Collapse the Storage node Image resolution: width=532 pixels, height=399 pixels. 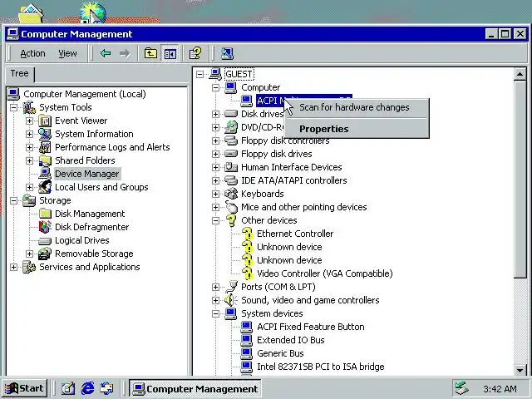pyautogui.click(x=13, y=200)
